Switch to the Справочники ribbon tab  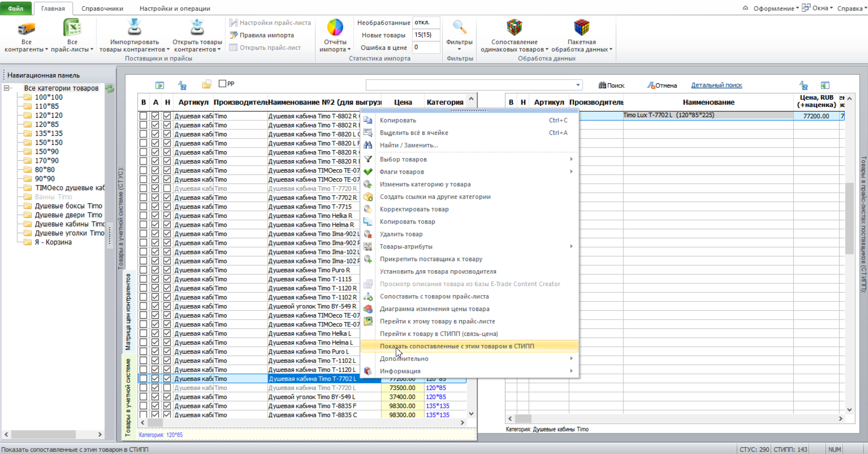tap(102, 8)
